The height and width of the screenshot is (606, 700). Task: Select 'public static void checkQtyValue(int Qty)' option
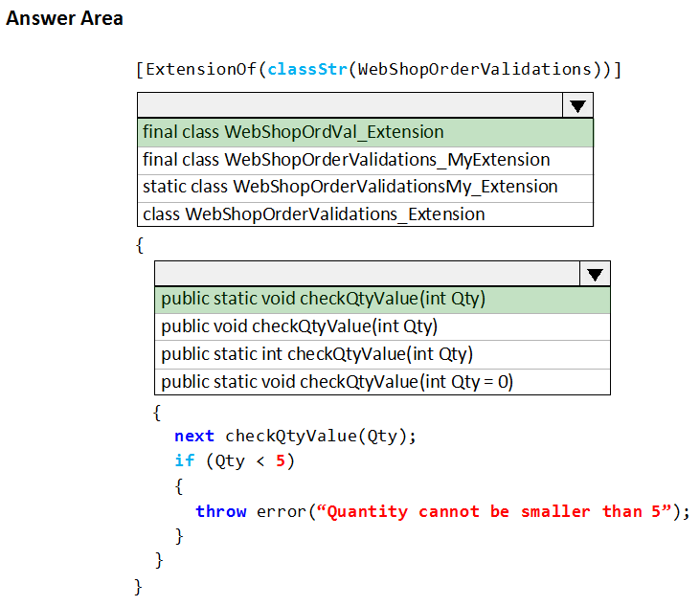[x=382, y=300]
